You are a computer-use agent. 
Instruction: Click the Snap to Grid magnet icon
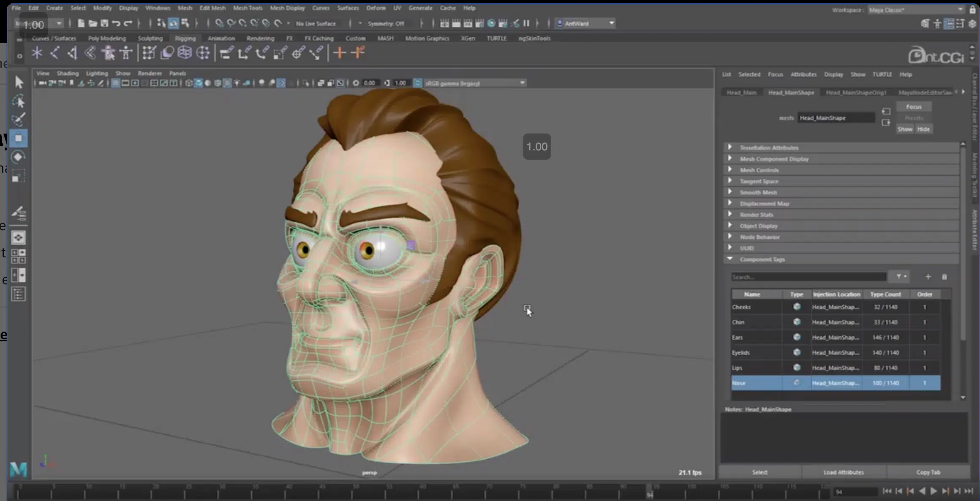[x=219, y=23]
